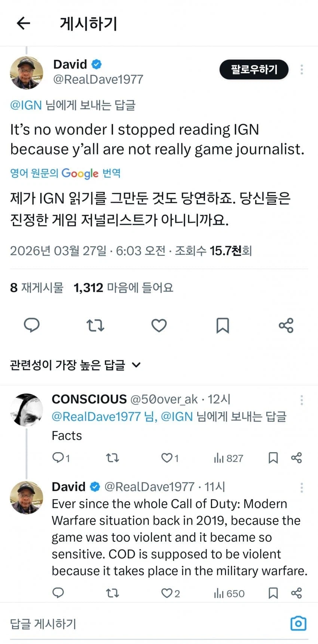
Task: Open options menu on CONSCIOUS's reply
Action: (x=302, y=400)
